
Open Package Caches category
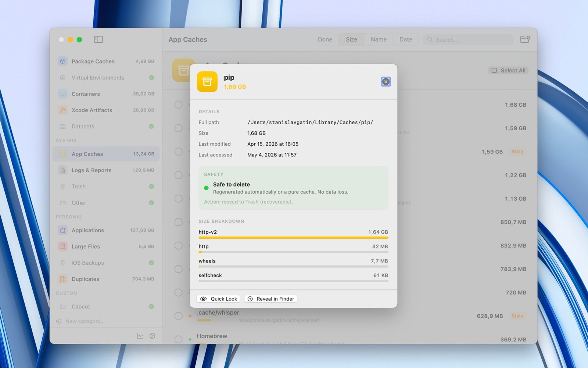(x=106, y=61)
